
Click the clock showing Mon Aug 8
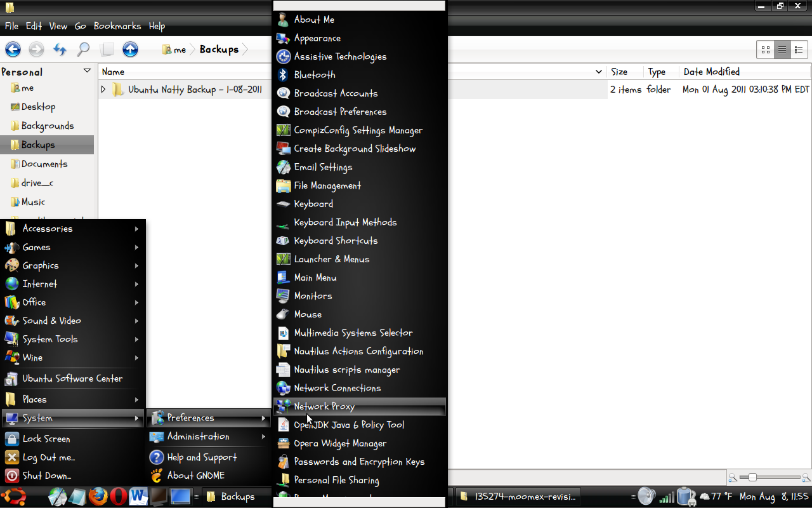coord(774,496)
